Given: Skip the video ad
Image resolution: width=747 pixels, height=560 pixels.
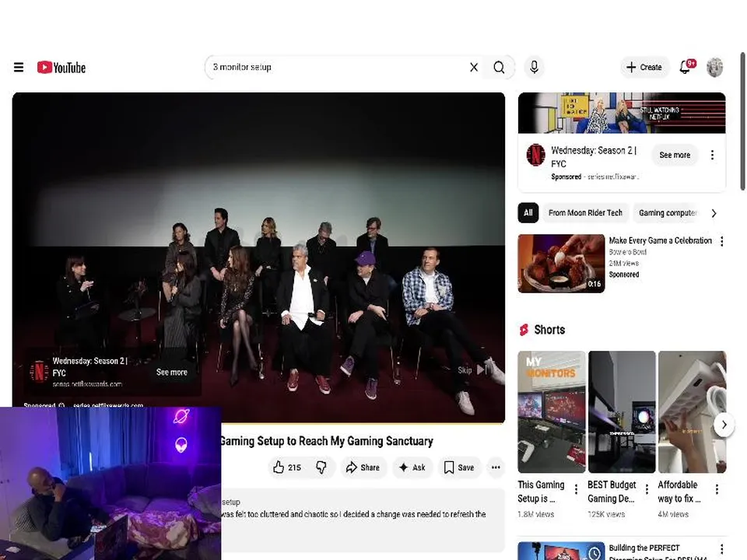Looking at the screenshot, I should 472,370.
